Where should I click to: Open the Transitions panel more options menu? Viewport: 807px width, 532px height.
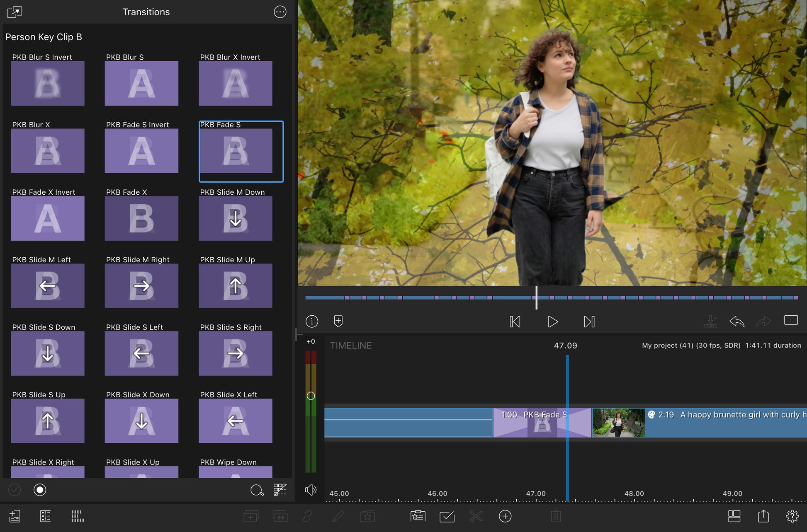coord(280,12)
